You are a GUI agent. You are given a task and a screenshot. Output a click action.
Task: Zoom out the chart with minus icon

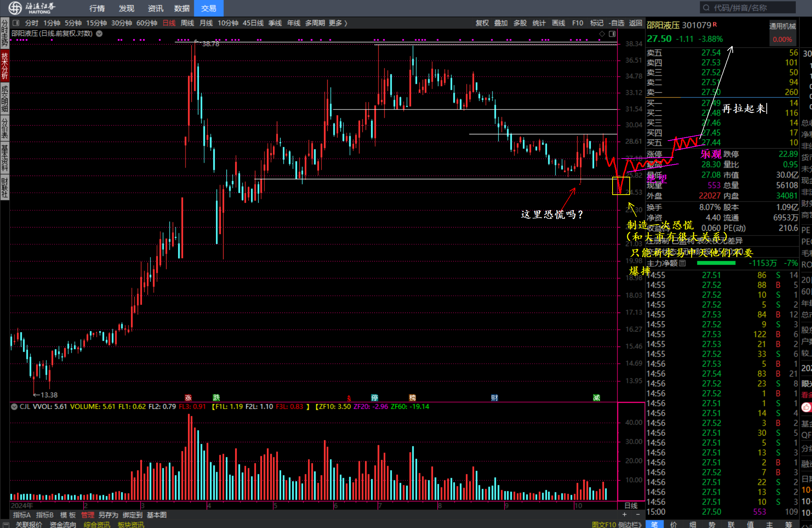point(638,514)
